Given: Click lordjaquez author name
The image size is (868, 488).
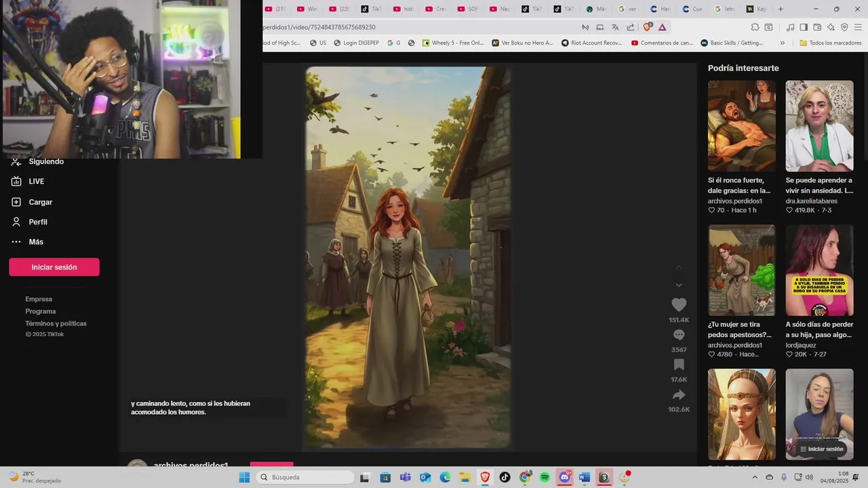Looking at the screenshot, I should coord(801,345).
